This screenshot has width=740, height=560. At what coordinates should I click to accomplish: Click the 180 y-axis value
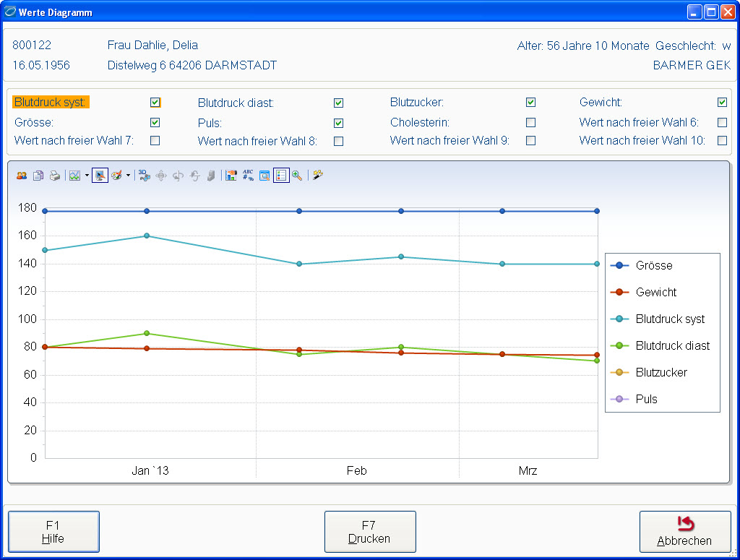click(27, 207)
